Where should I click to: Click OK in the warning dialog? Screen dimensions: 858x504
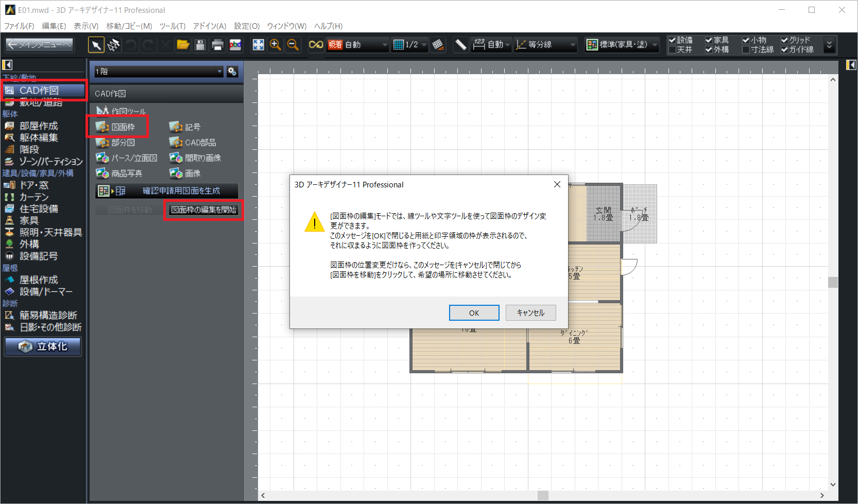point(474,313)
